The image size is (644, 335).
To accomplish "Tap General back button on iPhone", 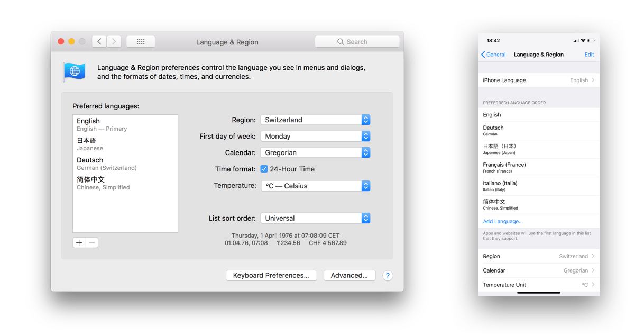I will [493, 55].
